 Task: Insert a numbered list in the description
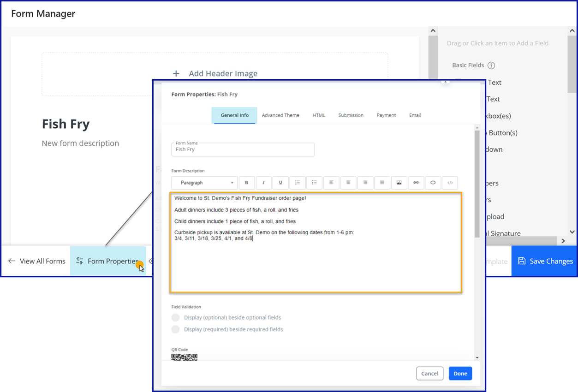tap(298, 183)
